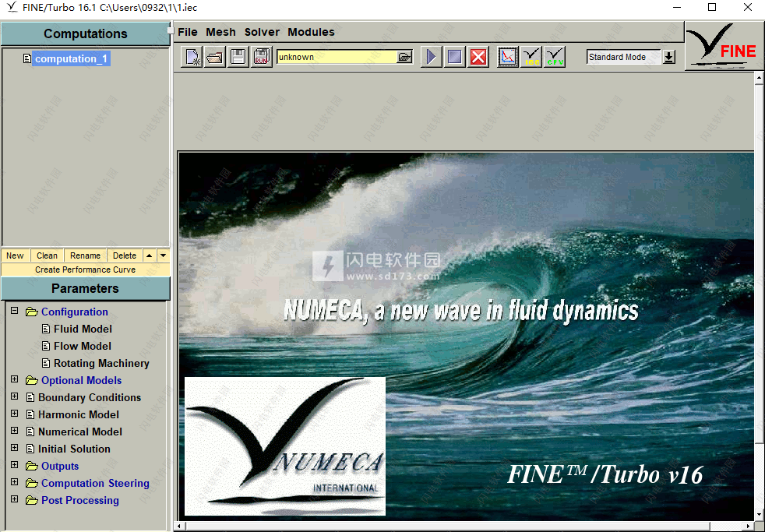Screen dimensions: 765x532
Task: Save the project using the floppy disk icon
Action: tap(238, 57)
